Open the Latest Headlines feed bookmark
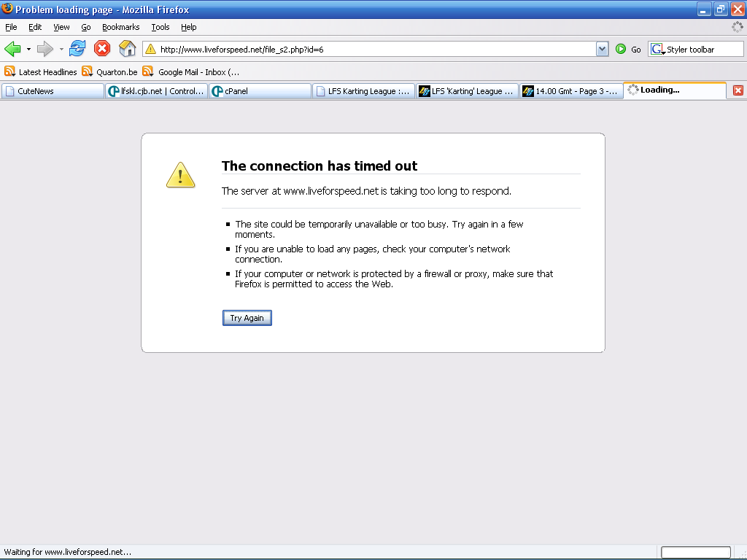The width and height of the screenshot is (747, 560). click(41, 72)
